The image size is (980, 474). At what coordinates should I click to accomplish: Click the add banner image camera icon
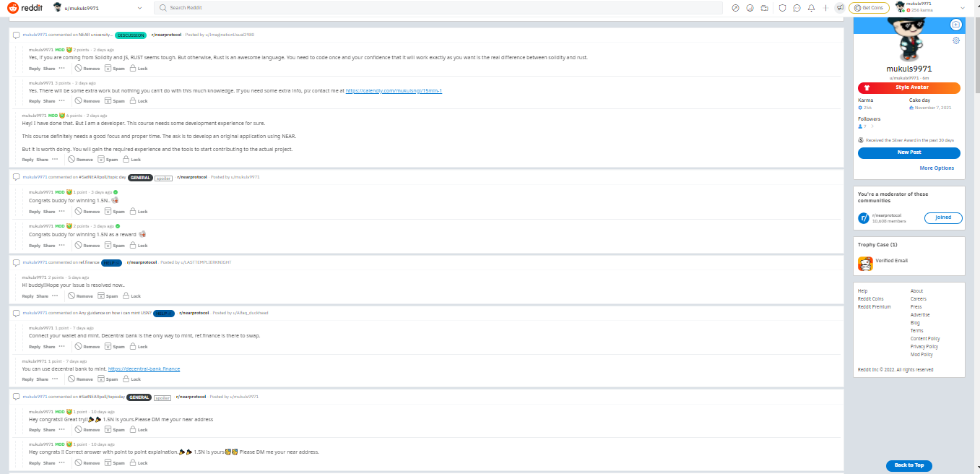[956, 25]
